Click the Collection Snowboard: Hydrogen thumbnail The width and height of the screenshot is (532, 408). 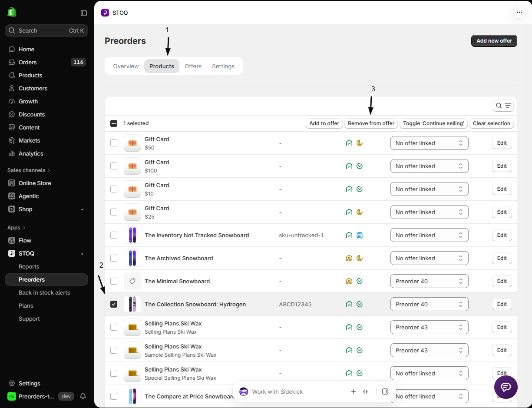(x=132, y=304)
